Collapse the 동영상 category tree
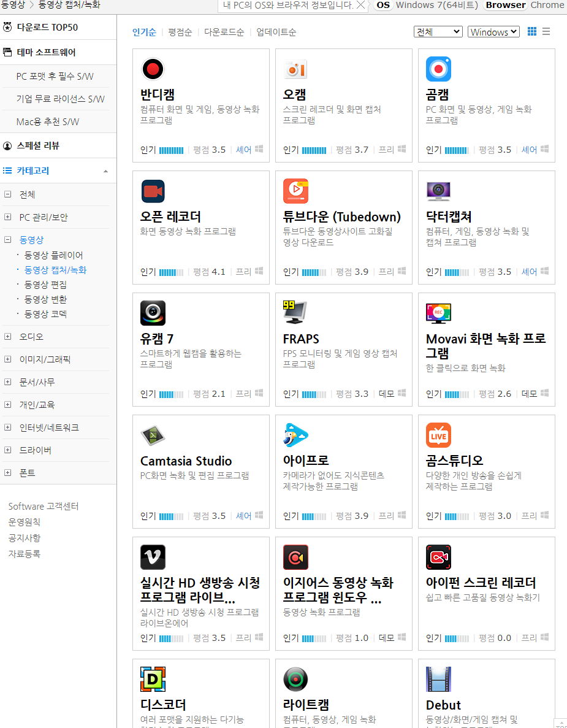Viewport: 567px width, 728px height. (x=7, y=240)
